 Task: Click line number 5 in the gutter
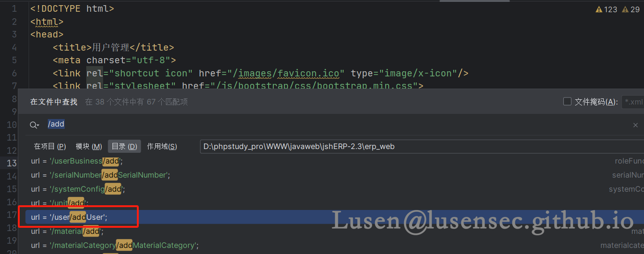[14, 60]
